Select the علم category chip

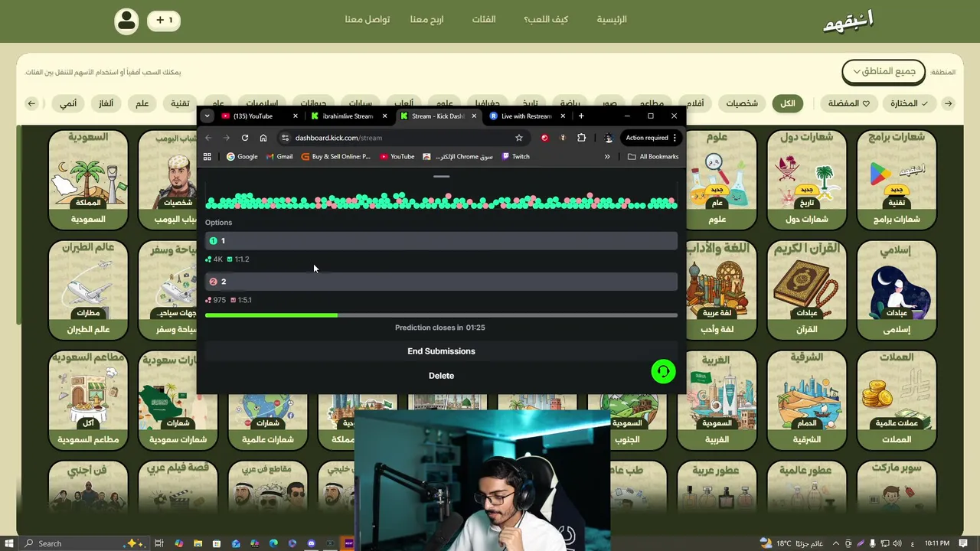[x=142, y=103]
